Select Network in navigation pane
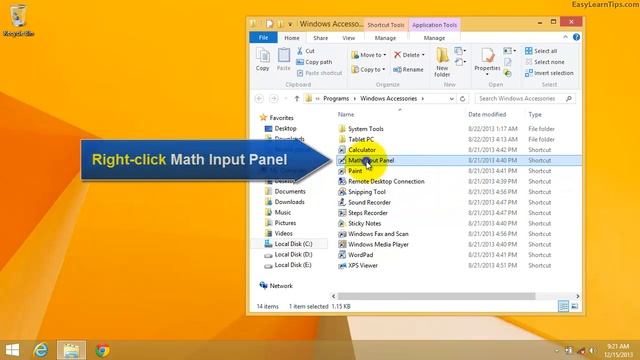The width and height of the screenshot is (640, 360). click(276, 286)
